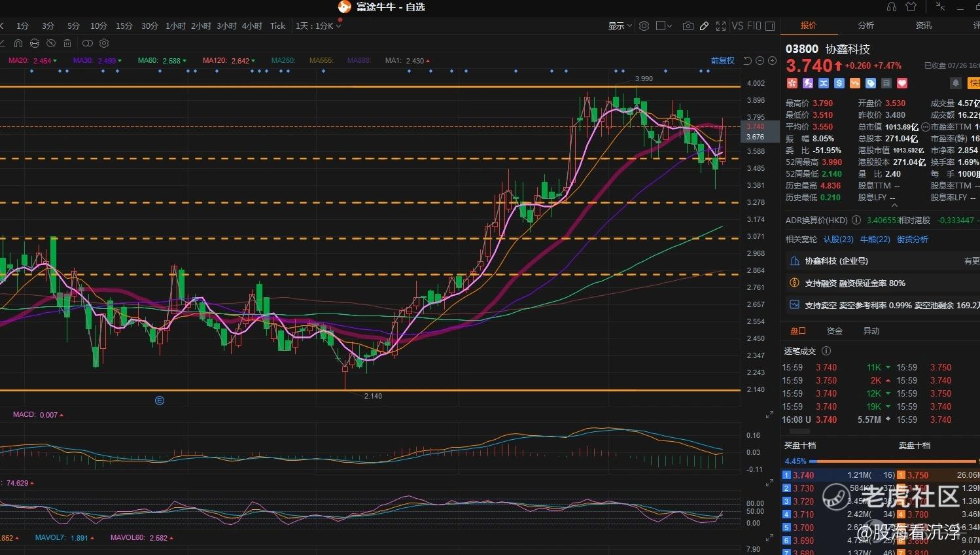The width and height of the screenshot is (980, 555).
Task: Reset chart zoom with undo arrow
Action: tap(748, 61)
